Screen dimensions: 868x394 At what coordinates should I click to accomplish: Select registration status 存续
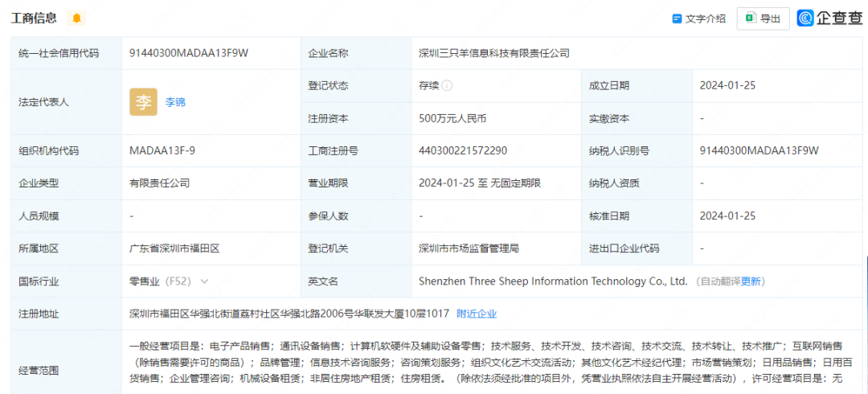pos(429,86)
